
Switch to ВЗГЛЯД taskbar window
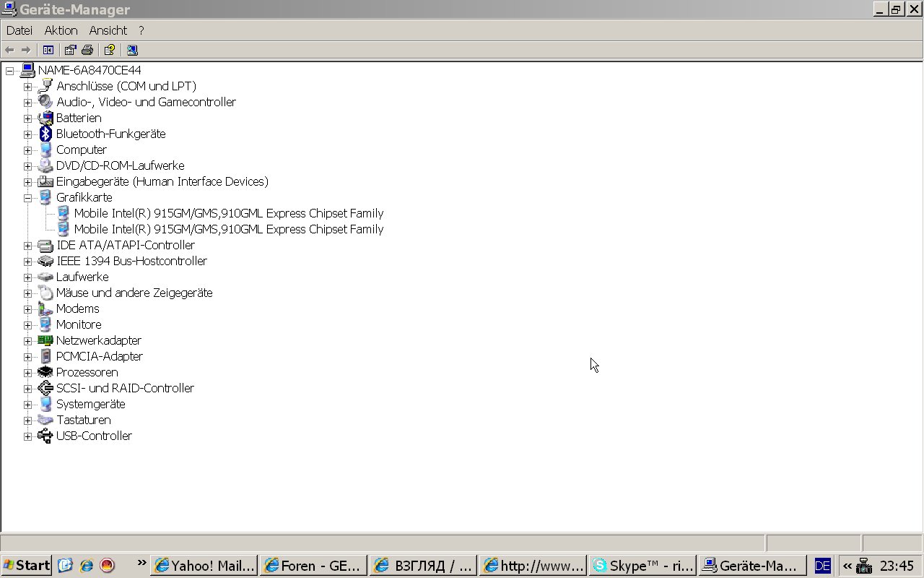pos(424,565)
